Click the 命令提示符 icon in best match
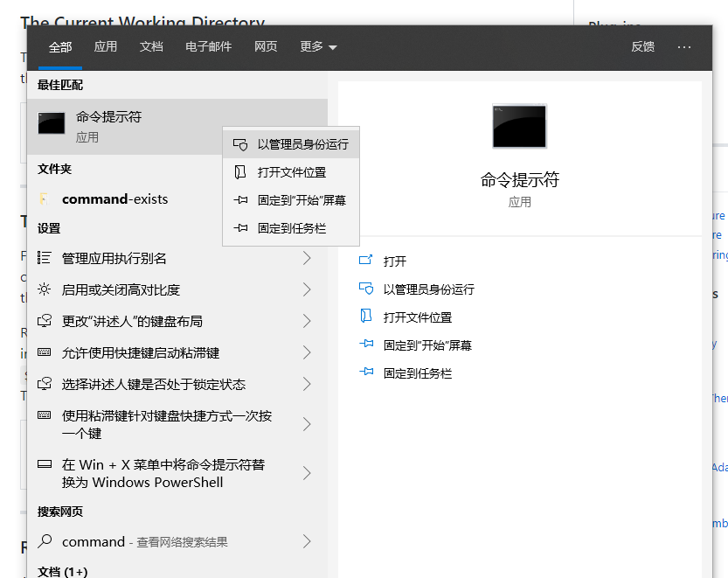 coord(51,123)
